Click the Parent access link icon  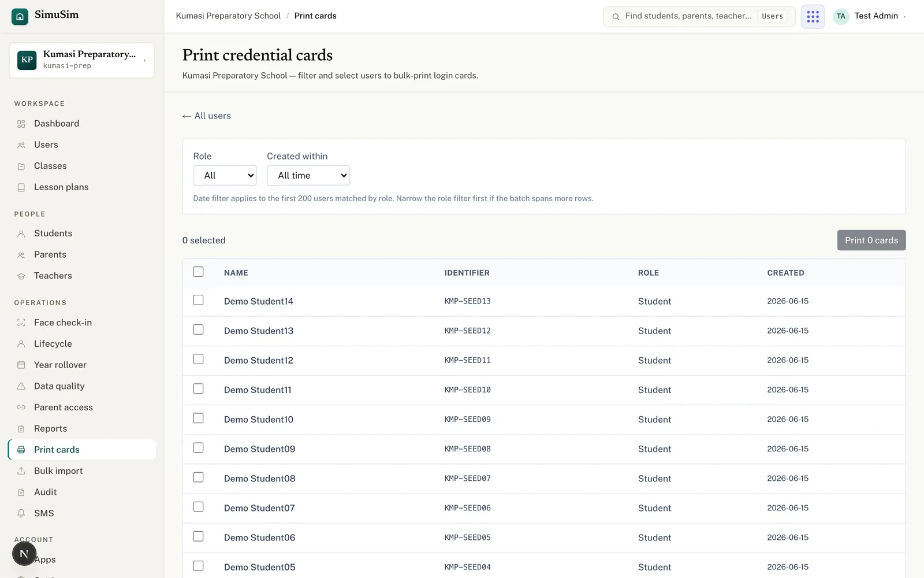click(21, 407)
